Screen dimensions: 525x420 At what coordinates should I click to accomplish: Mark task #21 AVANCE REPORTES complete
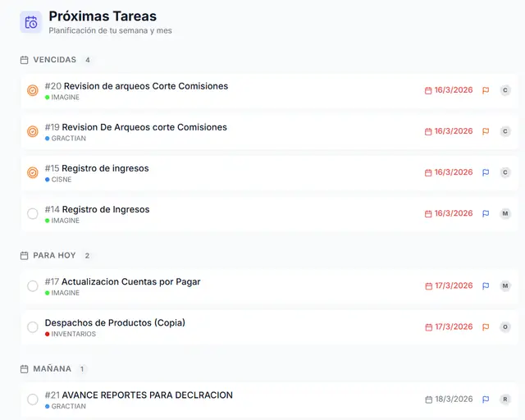pyautogui.click(x=33, y=399)
